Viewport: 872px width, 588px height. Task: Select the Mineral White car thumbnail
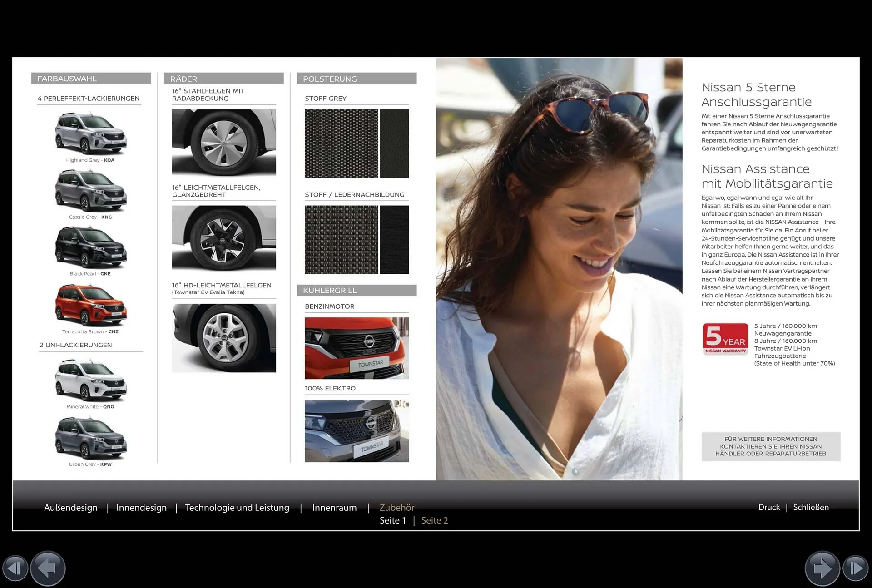(x=91, y=380)
